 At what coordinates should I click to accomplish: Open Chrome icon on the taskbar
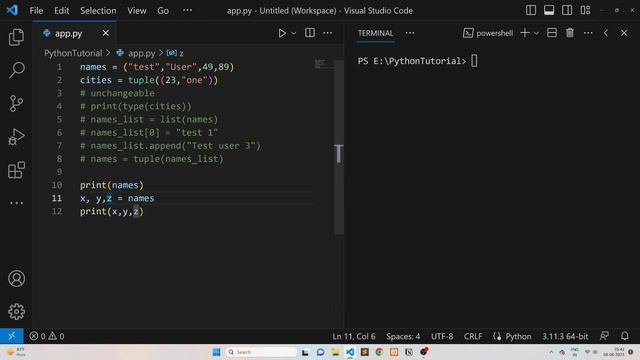point(379,352)
